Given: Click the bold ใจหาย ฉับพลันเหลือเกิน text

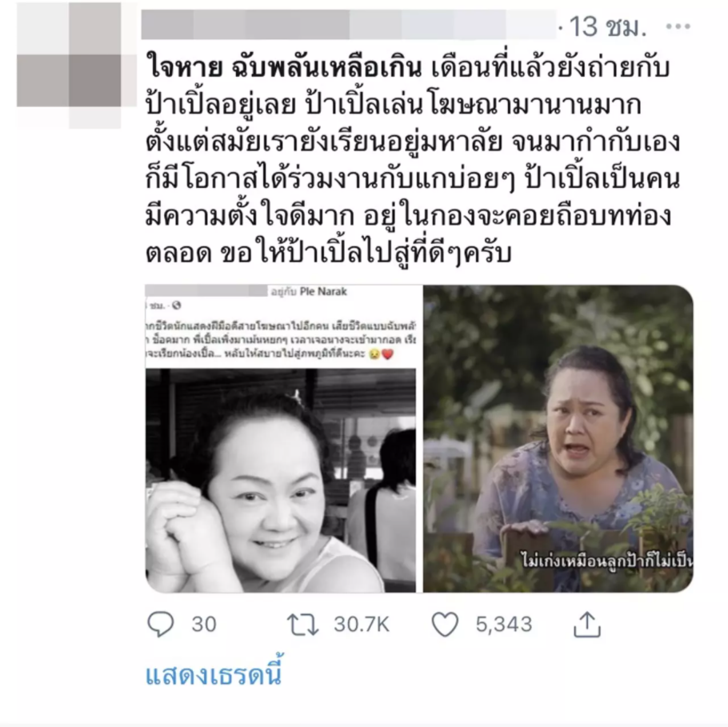Looking at the screenshot, I should 284,68.
